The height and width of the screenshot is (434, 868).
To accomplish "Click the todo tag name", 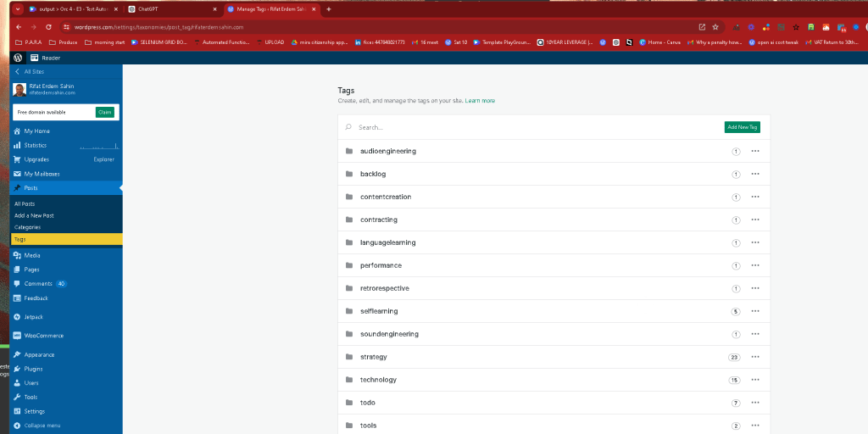I will pyautogui.click(x=368, y=403).
